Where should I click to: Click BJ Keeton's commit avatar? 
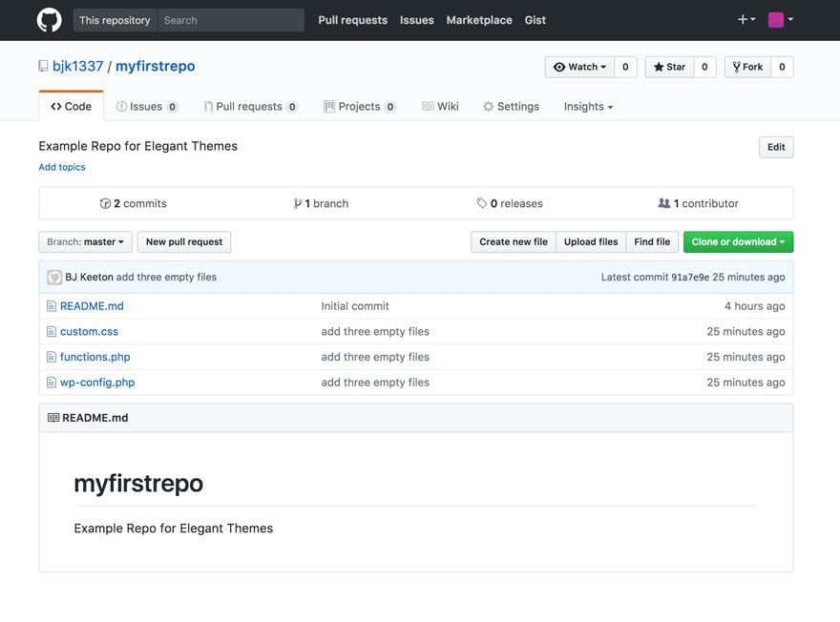pos(54,278)
